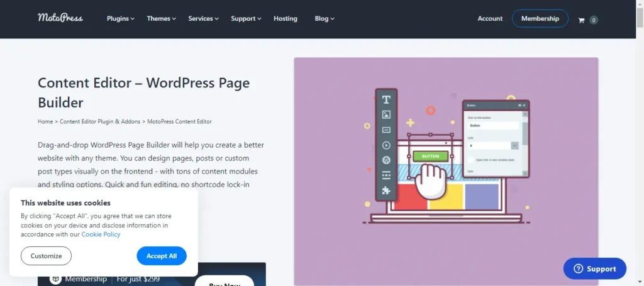
Task: Click the MotoPress logo
Action: coord(60,18)
